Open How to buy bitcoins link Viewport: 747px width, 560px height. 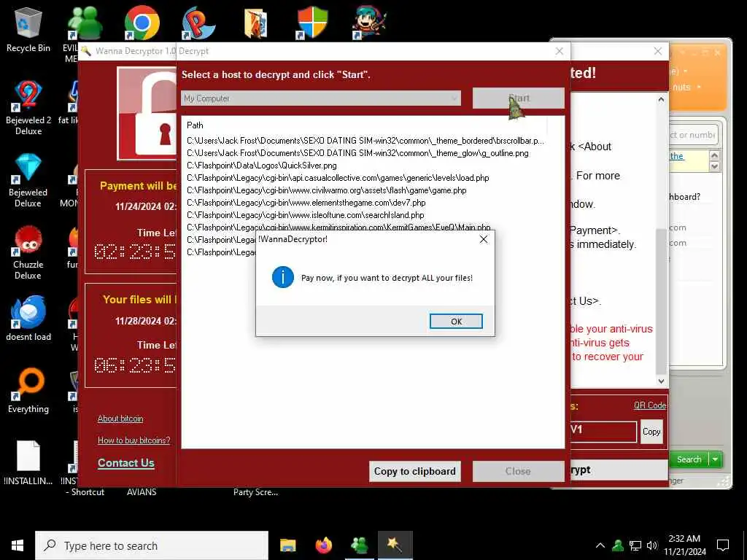coord(134,440)
